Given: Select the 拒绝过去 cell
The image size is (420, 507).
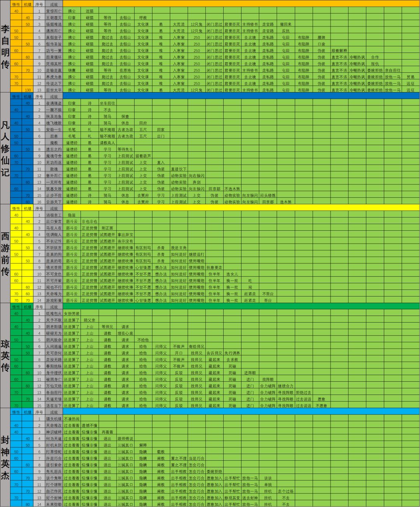Looking at the screenshot, I should tap(303, 393).
